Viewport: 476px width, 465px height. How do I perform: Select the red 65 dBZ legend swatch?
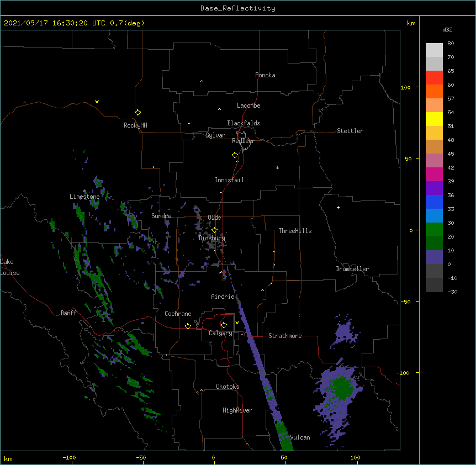(x=434, y=77)
